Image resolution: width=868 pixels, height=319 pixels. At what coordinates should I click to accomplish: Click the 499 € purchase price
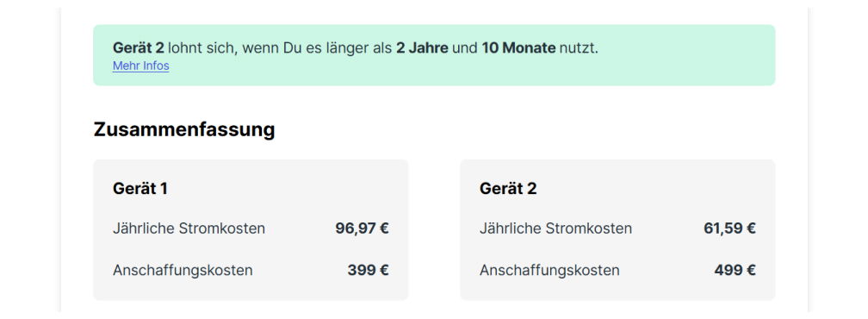(735, 270)
